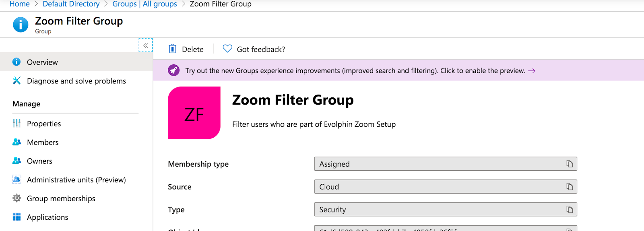Click the pink ZF group avatar

coord(194,113)
